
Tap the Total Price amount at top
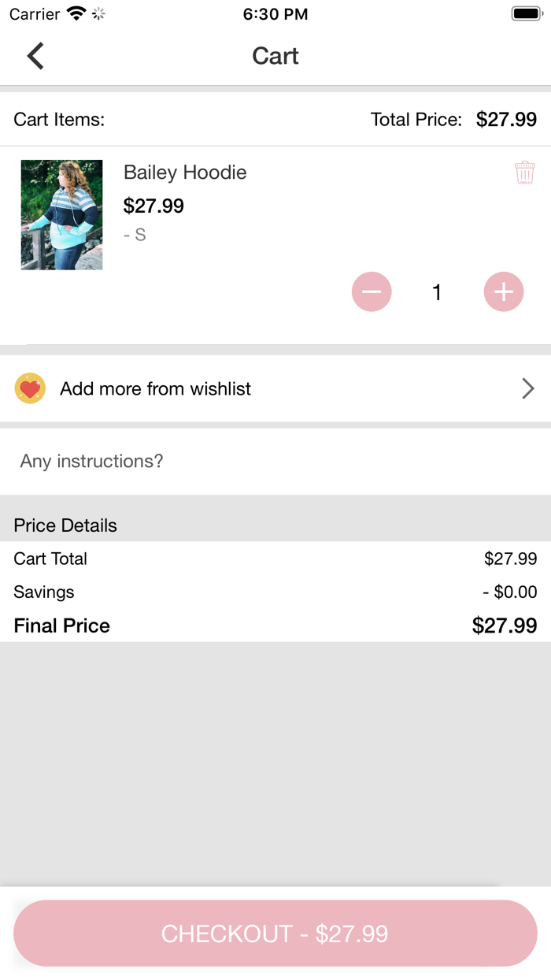tap(506, 120)
